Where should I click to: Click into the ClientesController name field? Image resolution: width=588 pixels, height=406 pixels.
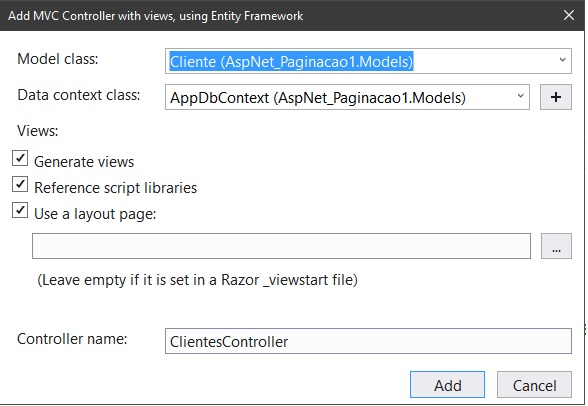(x=368, y=341)
